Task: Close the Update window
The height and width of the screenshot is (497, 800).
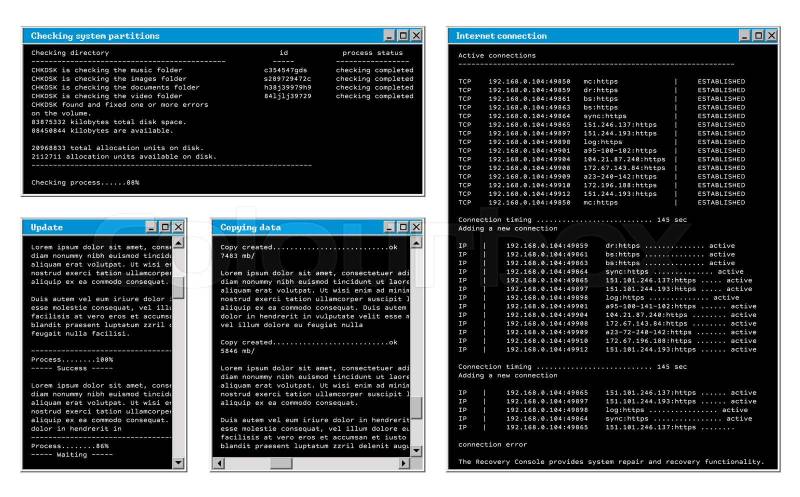Action: pyautogui.click(x=178, y=227)
